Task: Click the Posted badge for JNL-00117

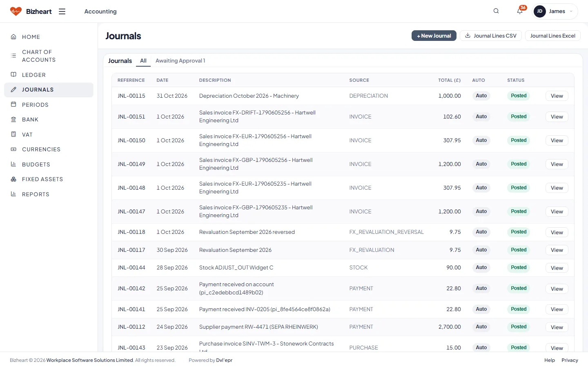Action: click(x=519, y=250)
